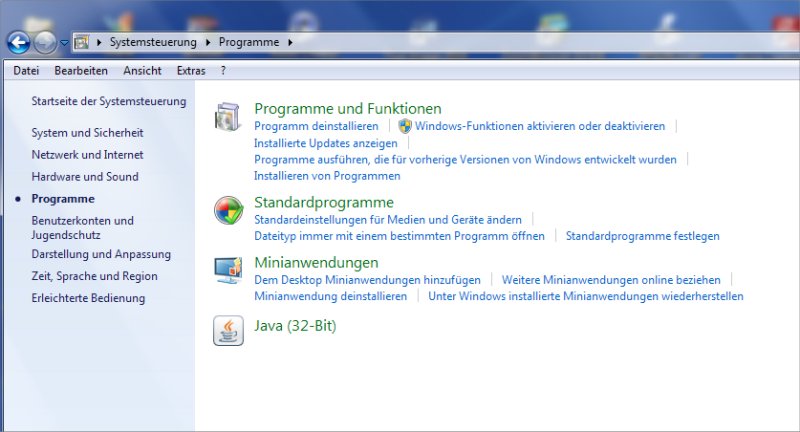The height and width of the screenshot is (432, 800).
Task: Go back using the blue back arrow
Action: click(x=19, y=42)
